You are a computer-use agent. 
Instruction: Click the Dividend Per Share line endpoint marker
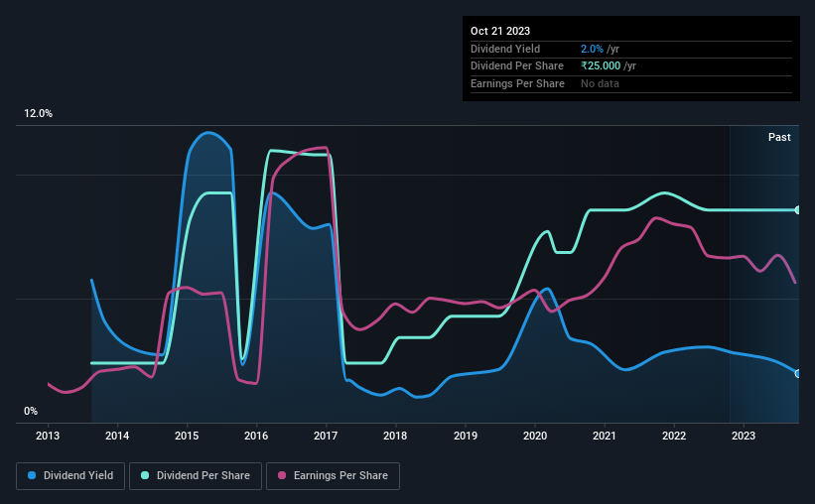tap(798, 210)
